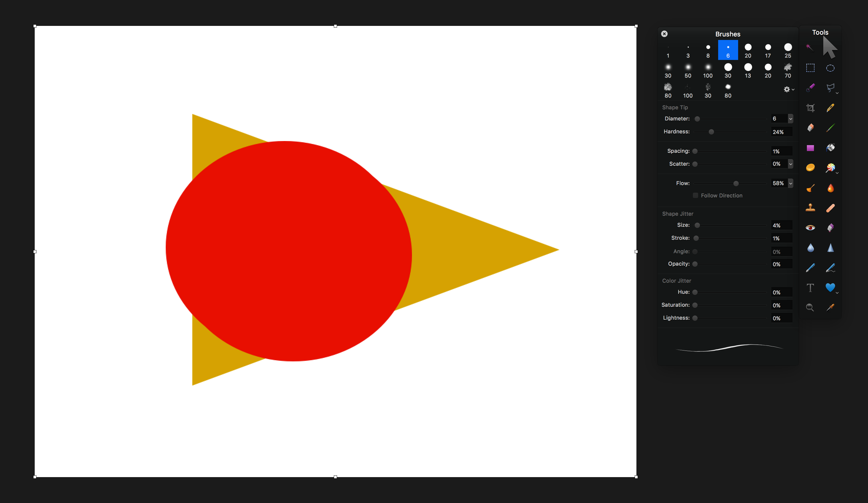Expand the Flow dropdown arrow
The image size is (868, 503).
pyautogui.click(x=790, y=183)
